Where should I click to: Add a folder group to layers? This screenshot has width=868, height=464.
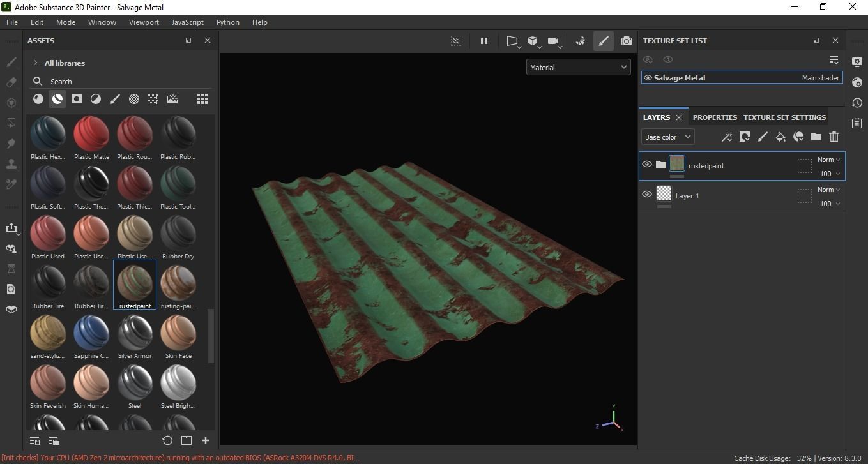tap(816, 137)
